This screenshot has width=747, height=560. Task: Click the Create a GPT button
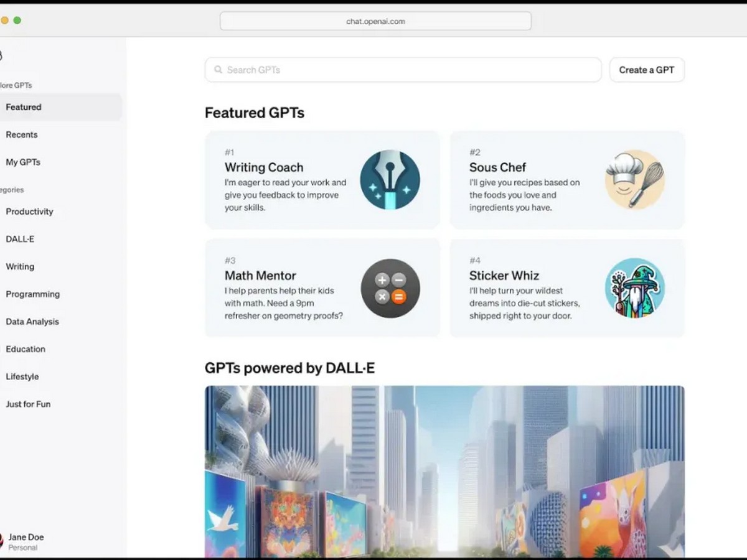click(647, 70)
